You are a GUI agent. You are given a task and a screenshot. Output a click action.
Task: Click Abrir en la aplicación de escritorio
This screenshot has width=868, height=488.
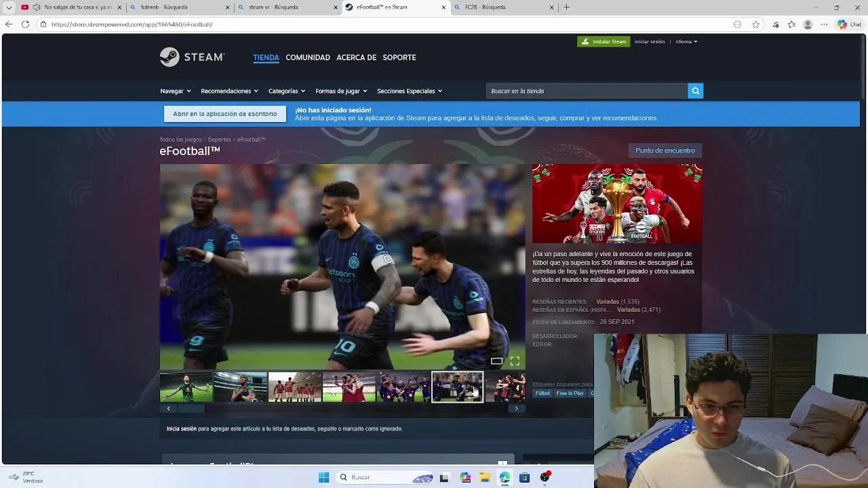(x=224, y=114)
